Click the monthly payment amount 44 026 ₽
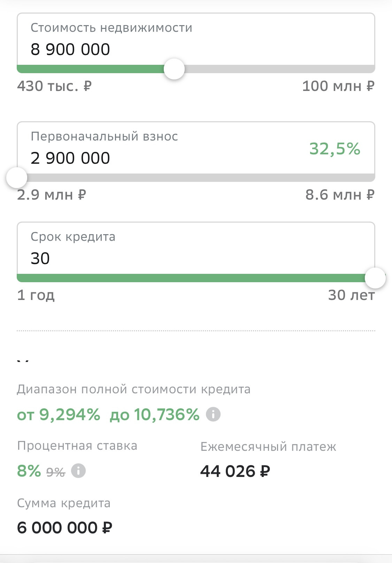Image resolution: width=392 pixels, height=563 pixels. tap(235, 471)
